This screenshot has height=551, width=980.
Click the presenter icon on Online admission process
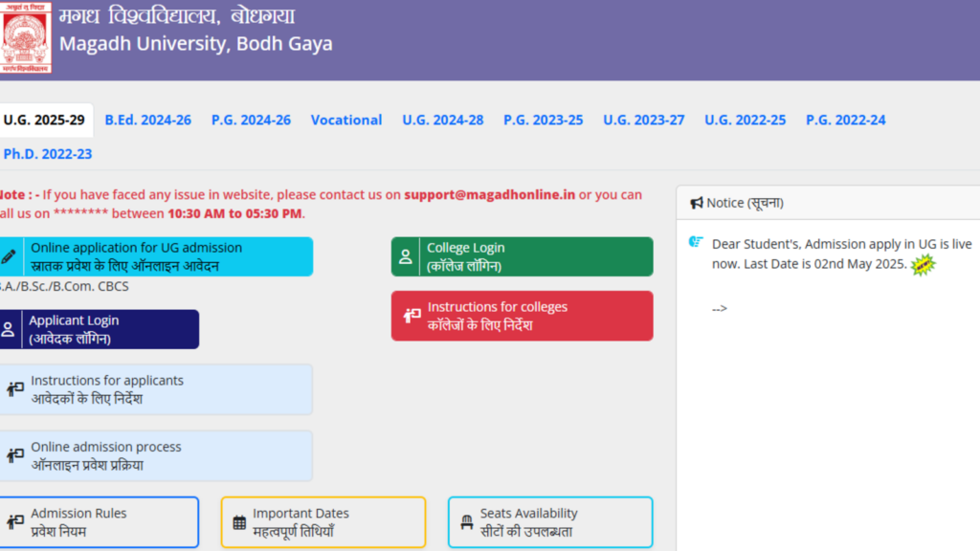[x=15, y=455]
